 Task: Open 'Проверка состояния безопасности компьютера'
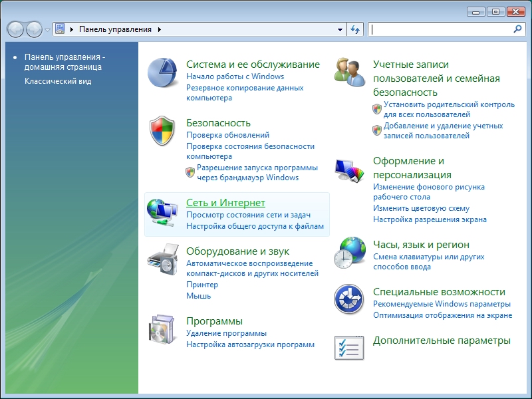[251, 152]
